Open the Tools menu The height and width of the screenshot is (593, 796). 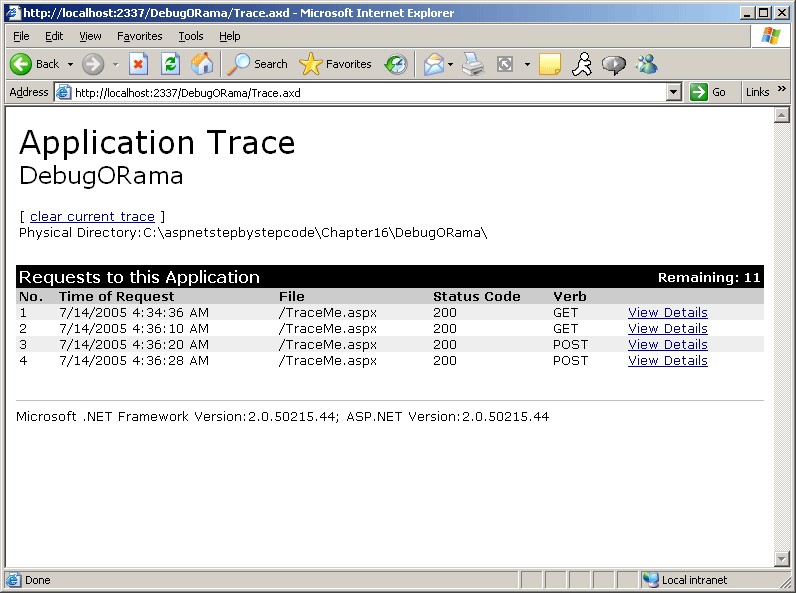point(191,36)
